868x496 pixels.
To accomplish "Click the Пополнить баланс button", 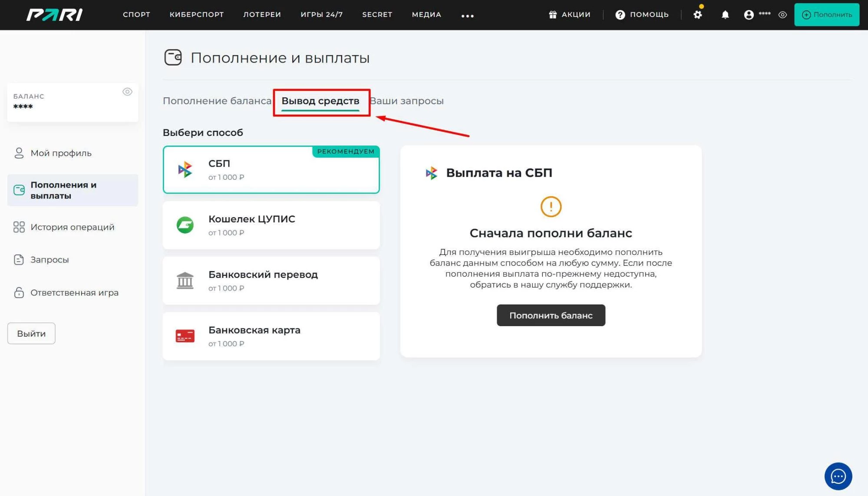I will point(551,315).
